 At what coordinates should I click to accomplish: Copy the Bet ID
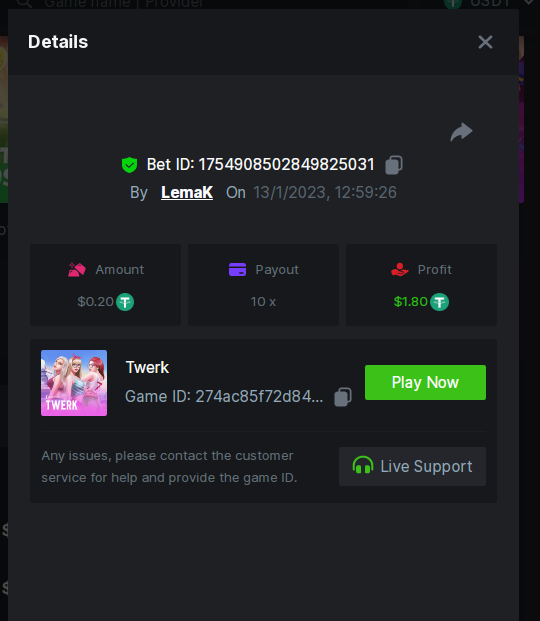(x=394, y=165)
